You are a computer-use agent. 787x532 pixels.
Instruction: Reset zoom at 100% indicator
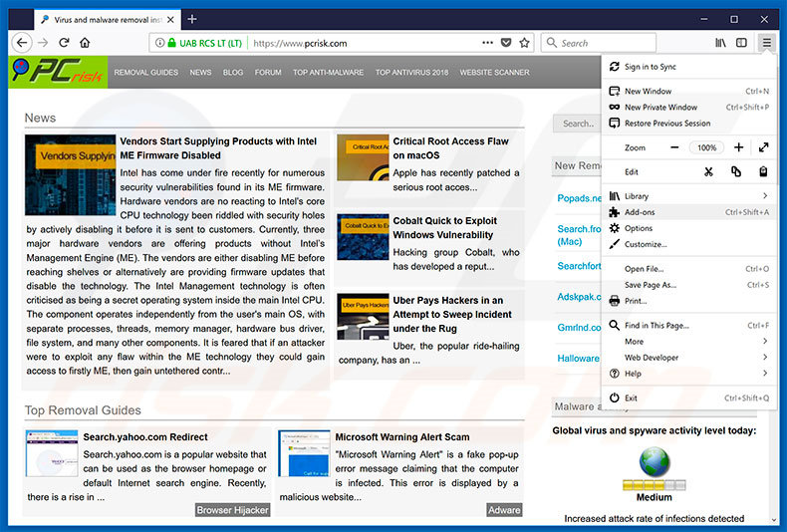click(x=706, y=147)
